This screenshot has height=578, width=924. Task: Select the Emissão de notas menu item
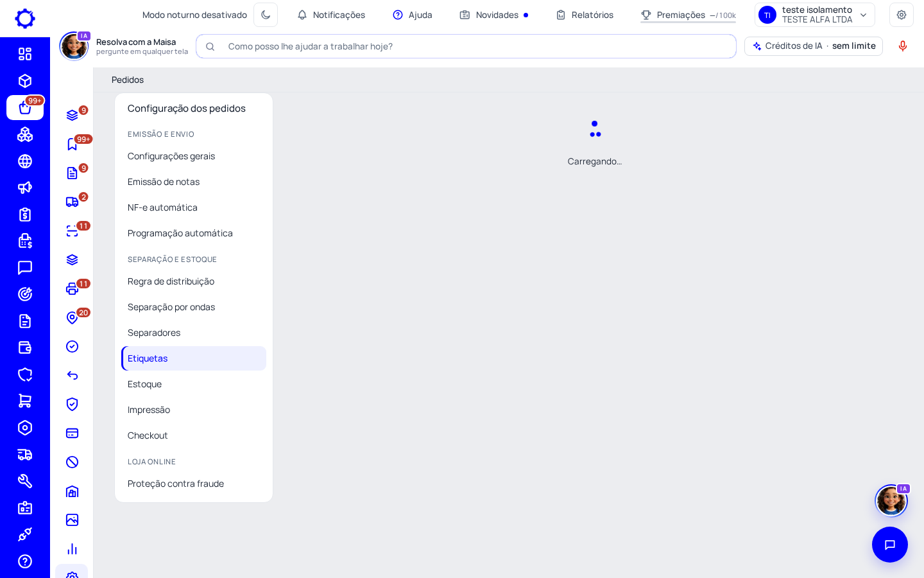pos(194,182)
